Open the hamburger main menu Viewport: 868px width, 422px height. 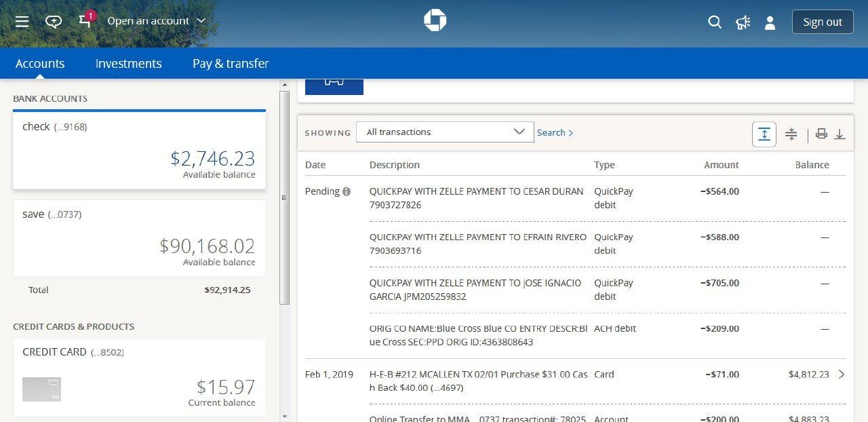[22, 22]
